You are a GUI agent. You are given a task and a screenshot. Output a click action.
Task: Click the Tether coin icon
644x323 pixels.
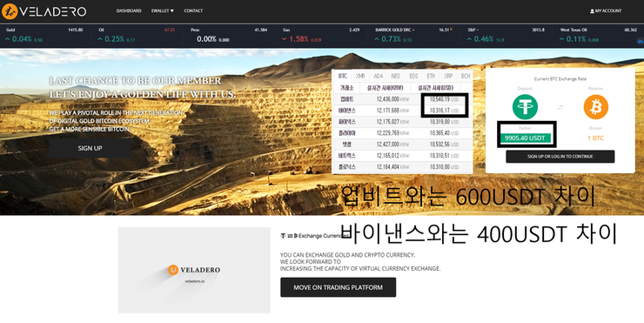525,107
